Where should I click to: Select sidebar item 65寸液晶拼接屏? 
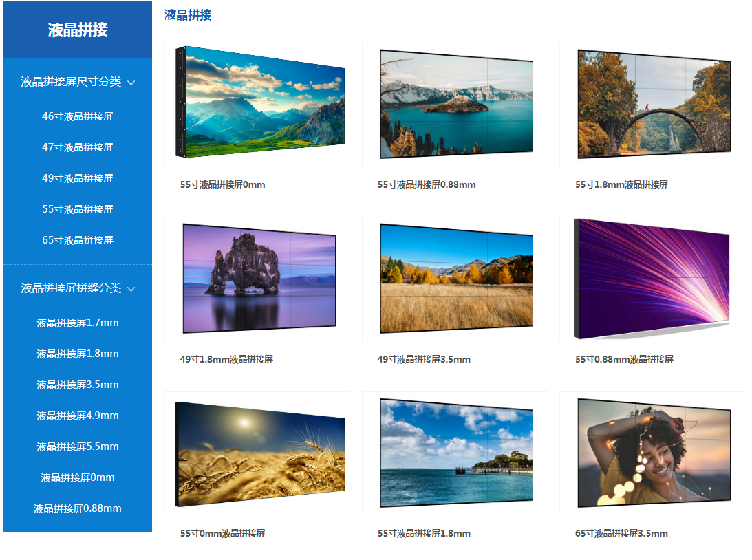78,240
